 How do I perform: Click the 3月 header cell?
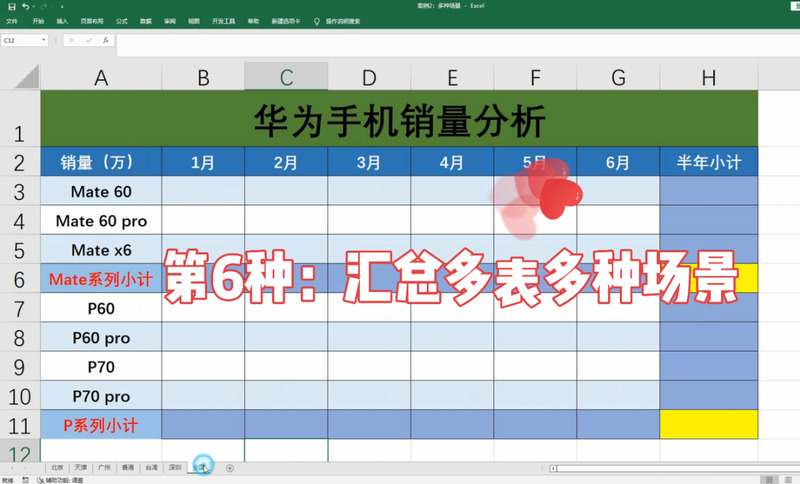pyautogui.click(x=369, y=162)
